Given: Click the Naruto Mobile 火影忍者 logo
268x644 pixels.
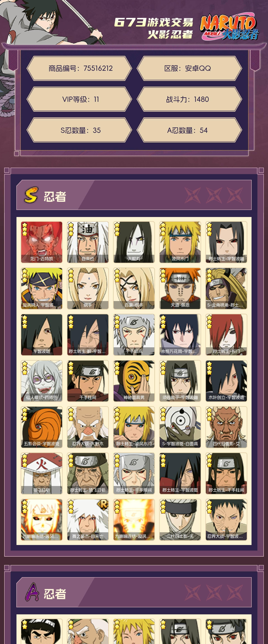Looking at the screenshot, I should tap(229, 27).
